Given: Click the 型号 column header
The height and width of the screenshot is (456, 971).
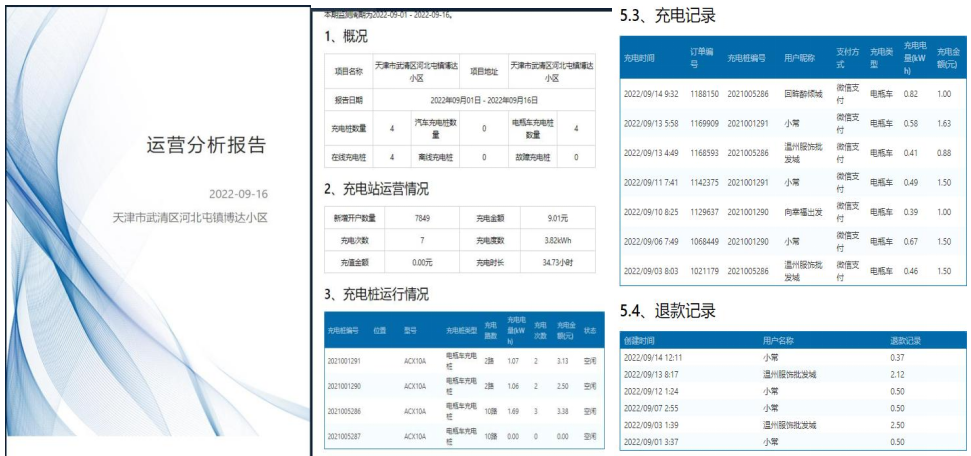Looking at the screenshot, I should click(x=411, y=330).
